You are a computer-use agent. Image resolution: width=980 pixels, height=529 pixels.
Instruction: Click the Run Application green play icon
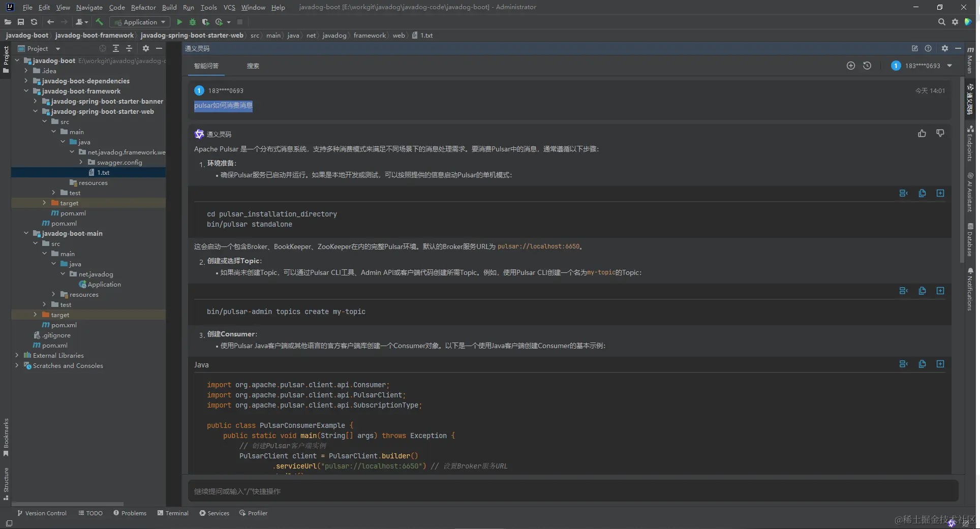pyautogui.click(x=179, y=22)
